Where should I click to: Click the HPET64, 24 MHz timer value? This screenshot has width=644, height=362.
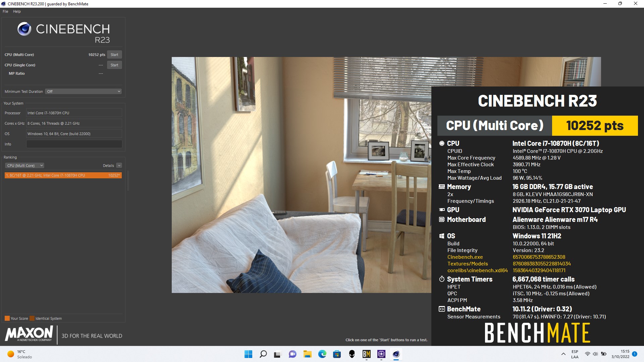554,287
